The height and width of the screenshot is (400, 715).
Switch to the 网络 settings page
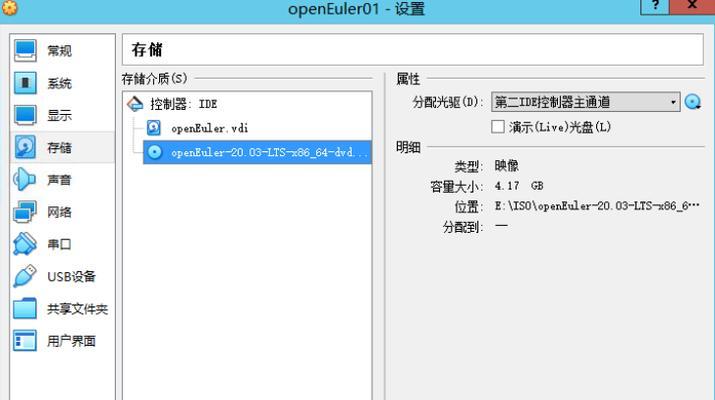point(60,212)
